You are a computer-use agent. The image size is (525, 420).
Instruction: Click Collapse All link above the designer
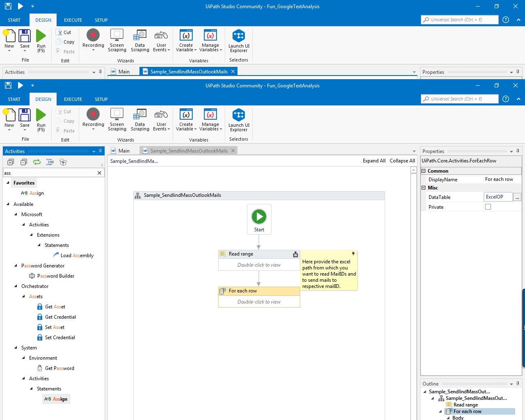(x=402, y=161)
